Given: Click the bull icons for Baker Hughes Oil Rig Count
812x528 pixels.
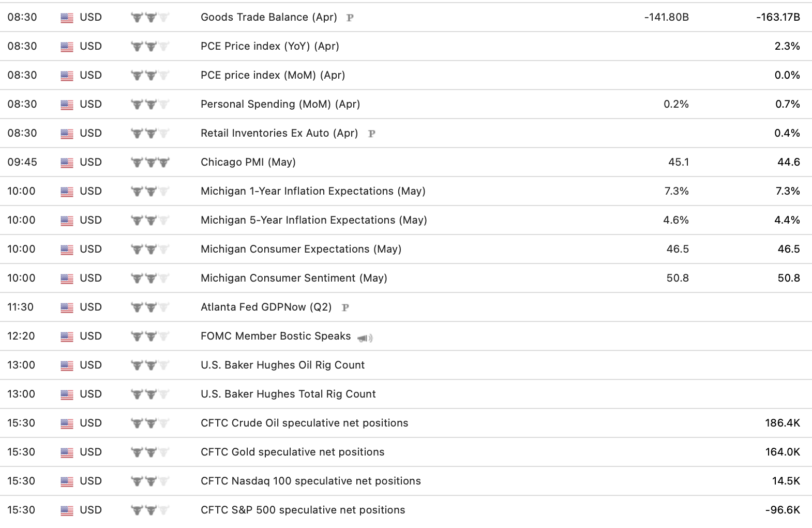Looking at the screenshot, I should (150, 365).
